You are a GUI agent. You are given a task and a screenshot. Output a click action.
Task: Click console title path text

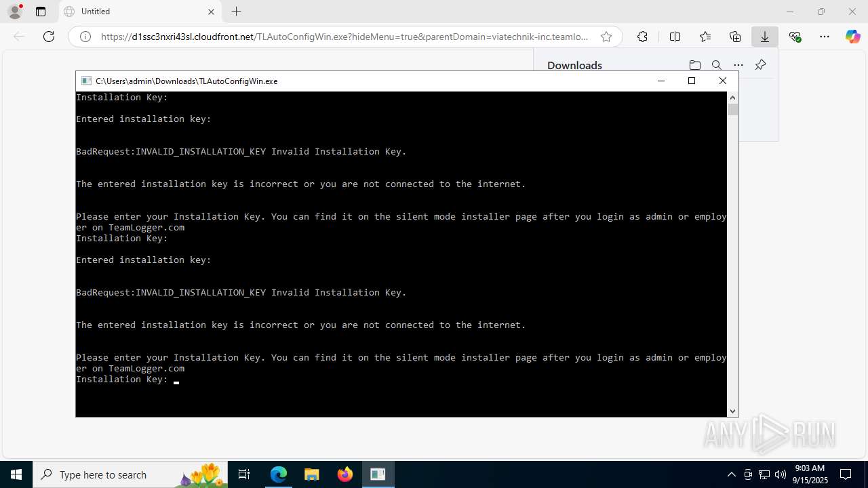click(x=186, y=81)
